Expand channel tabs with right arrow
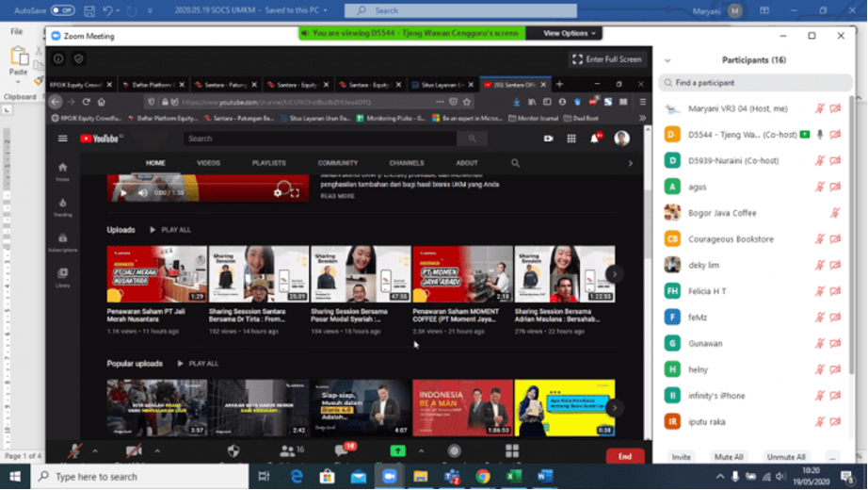This screenshot has height=490, width=868. [x=630, y=164]
